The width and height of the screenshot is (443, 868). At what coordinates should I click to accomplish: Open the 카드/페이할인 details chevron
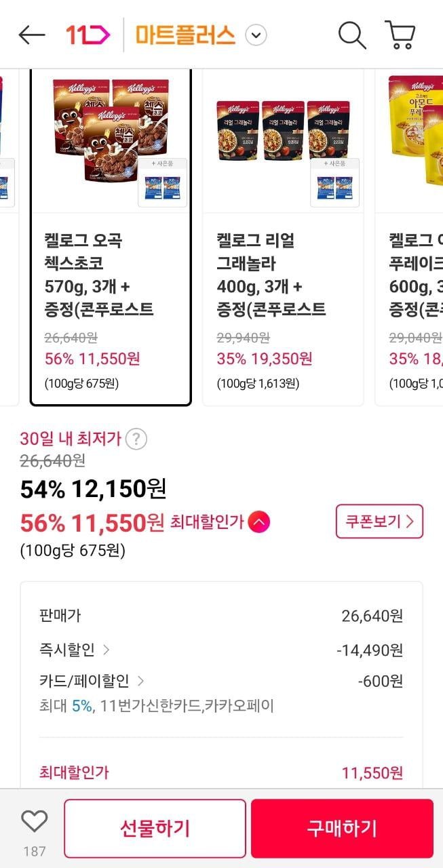[140, 681]
